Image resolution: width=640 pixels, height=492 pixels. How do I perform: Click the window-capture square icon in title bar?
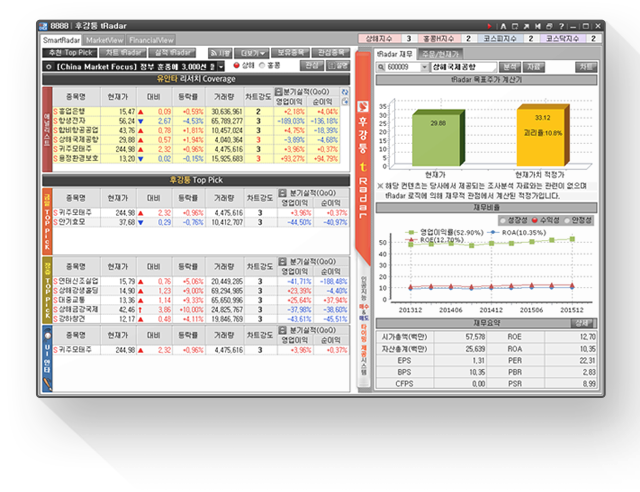click(515, 26)
